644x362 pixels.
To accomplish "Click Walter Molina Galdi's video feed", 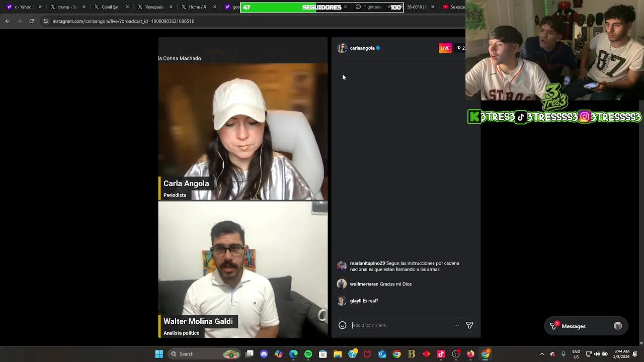I will [x=243, y=270].
